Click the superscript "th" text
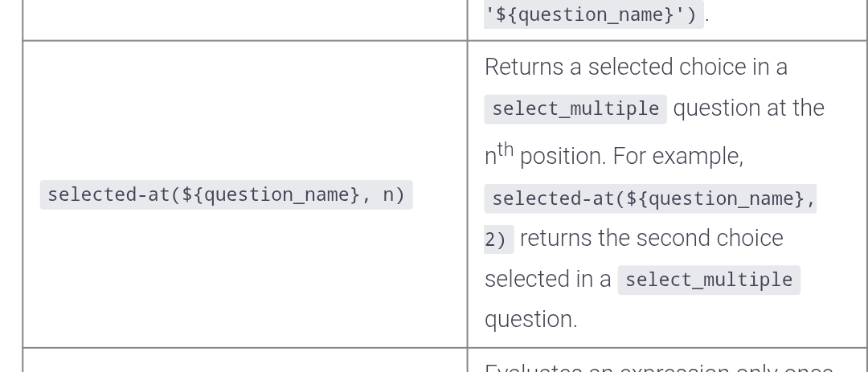This screenshot has height=372, width=868. tap(505, 149)
